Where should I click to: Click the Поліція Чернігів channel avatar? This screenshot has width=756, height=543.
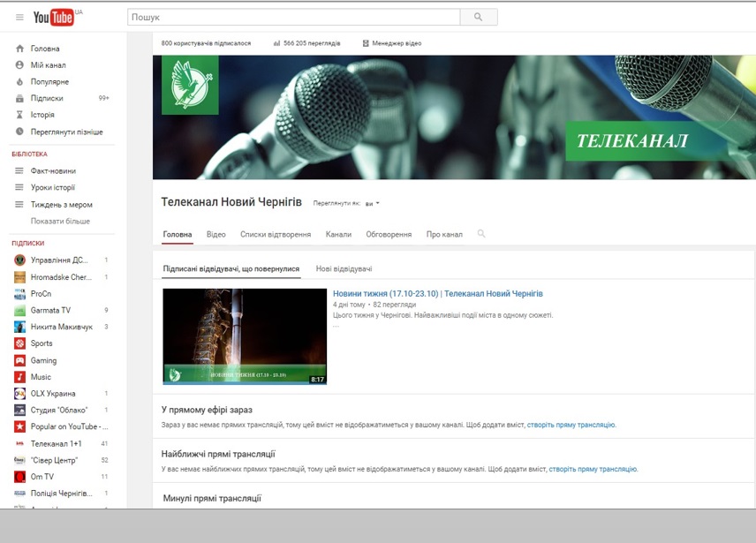point(19,494)
